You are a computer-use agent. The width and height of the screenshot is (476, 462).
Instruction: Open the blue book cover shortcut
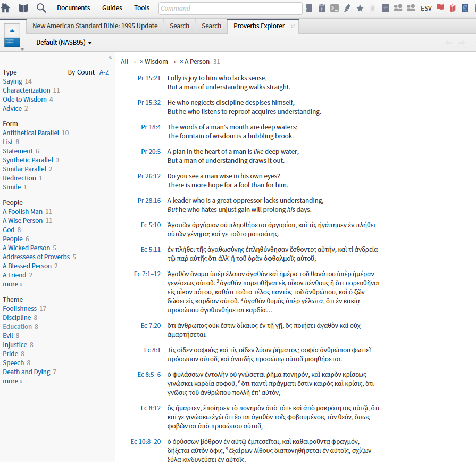pyautogui.click(x=465, y=8)
